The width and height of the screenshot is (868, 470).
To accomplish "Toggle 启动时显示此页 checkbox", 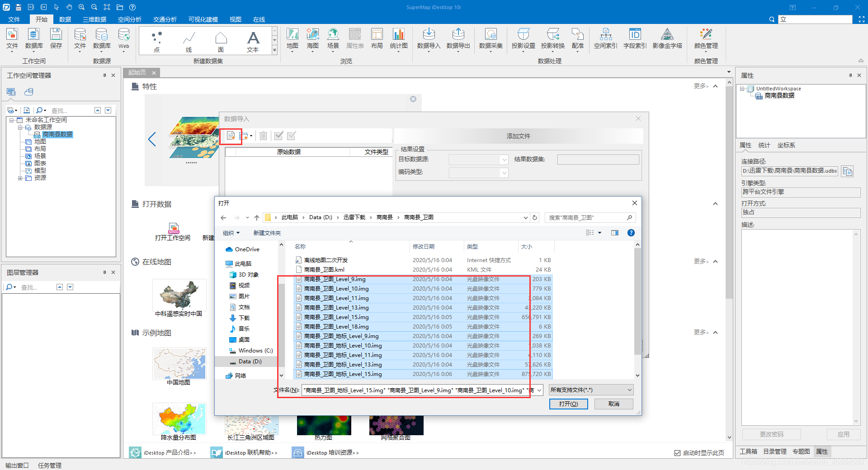I will pos(677,453).
